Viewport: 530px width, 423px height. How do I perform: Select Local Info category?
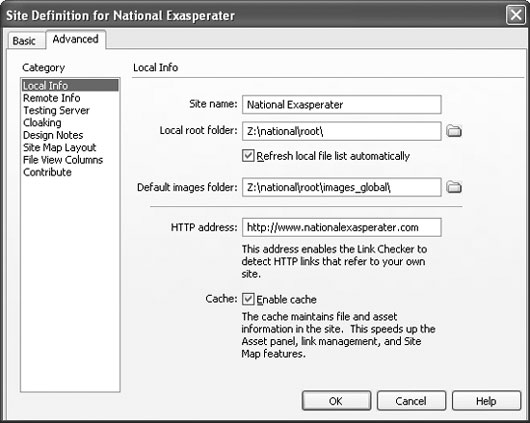(x=70, y=86)
